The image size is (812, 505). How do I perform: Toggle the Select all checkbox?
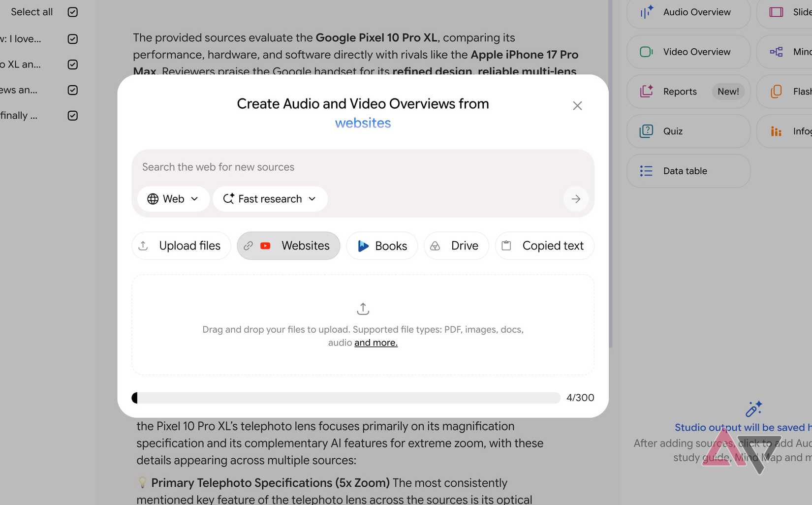[x=73, y=12]
